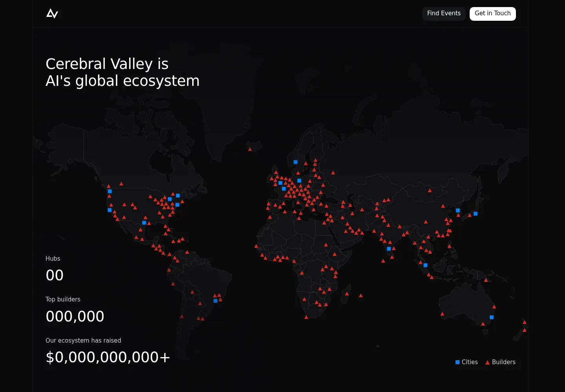Click the blue city marker in southern India
The height and width of the screenshot is (392, 565).
(389, 249)
